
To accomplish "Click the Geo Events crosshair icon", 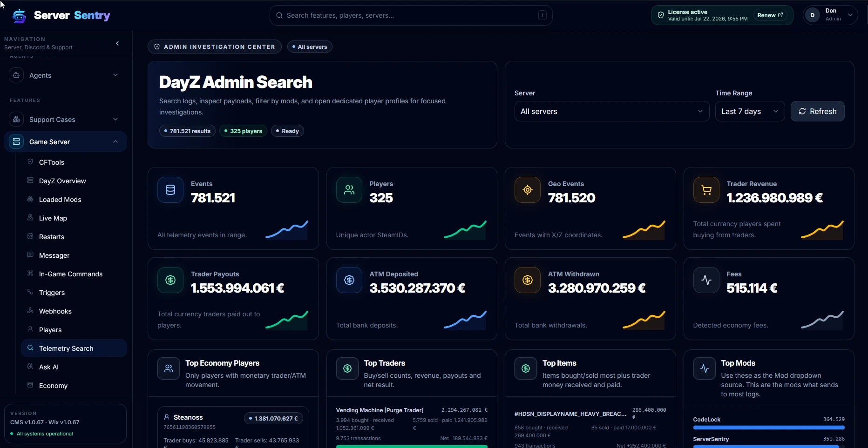I will (528, 190).
